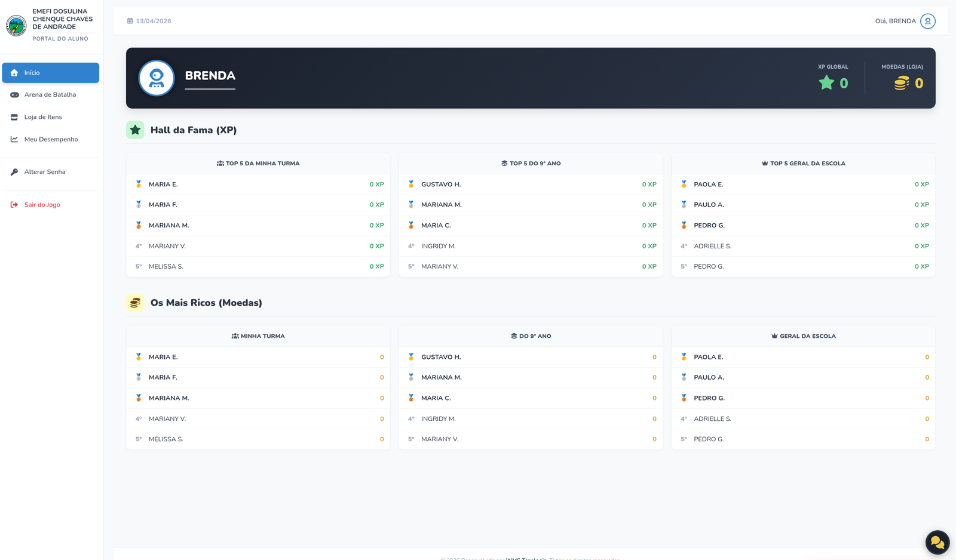Select Alterar Senha option
956x560 pixels.
pyautogui.click(x=45, y=172)
